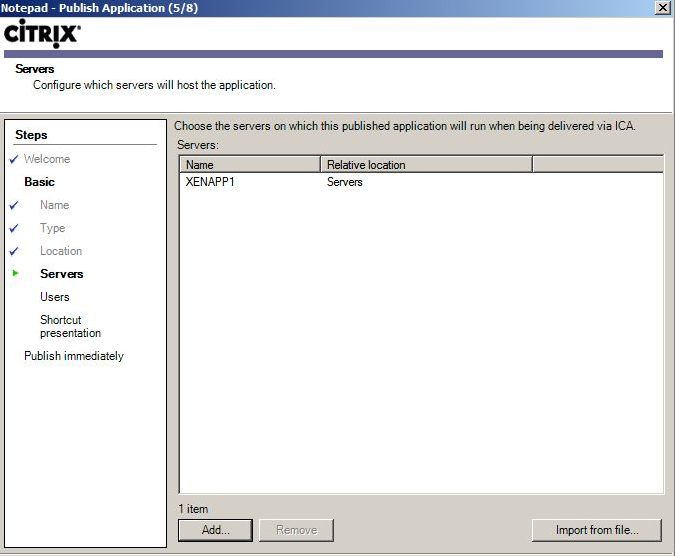Click the Add... button
Image resolution: width=675 pixels, height=556 pixels.
point(215,530)
